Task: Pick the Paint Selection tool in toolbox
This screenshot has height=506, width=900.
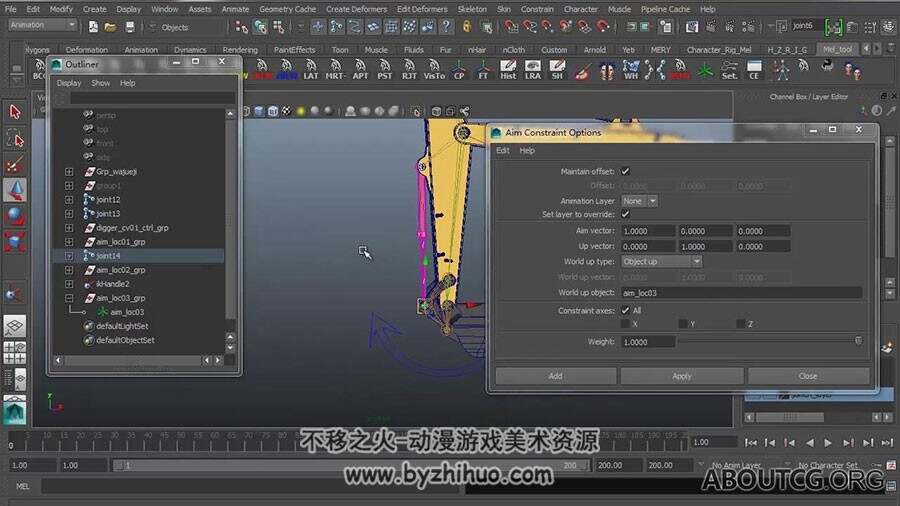Action: click(15, 166)
